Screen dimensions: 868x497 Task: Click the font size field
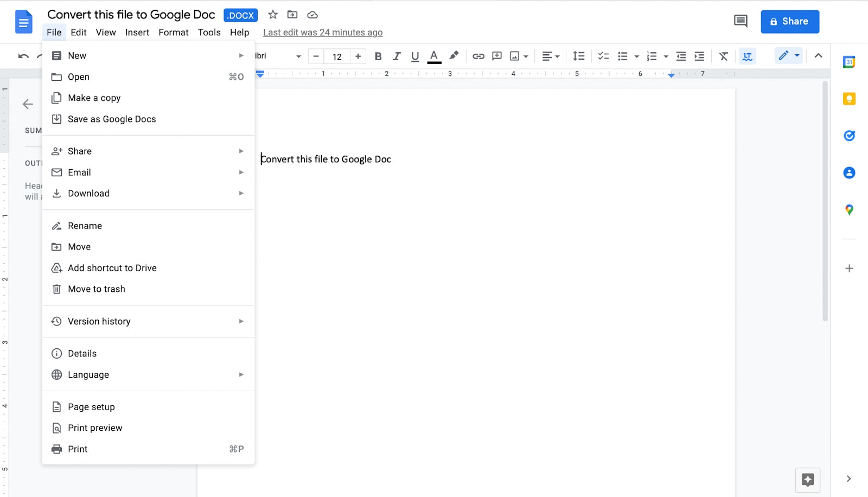click(337, 56)
